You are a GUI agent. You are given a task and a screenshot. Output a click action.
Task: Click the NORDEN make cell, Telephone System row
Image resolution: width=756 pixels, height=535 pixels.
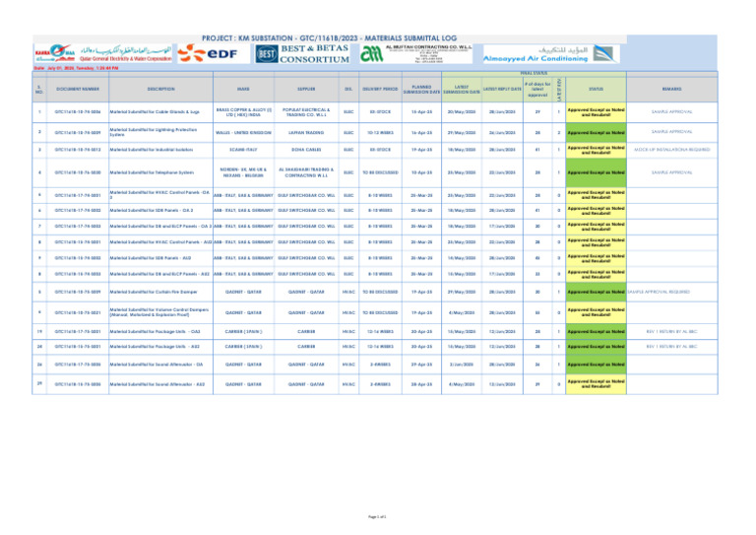pyautogui.click(x=243, y=172)
